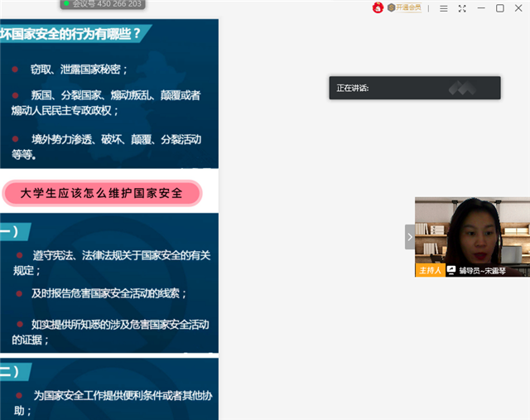Click the 窃取、泄露国家秘密 bullet on the slide
The height and width of the screenshot is (420, 530).
(x=79, y=69)
